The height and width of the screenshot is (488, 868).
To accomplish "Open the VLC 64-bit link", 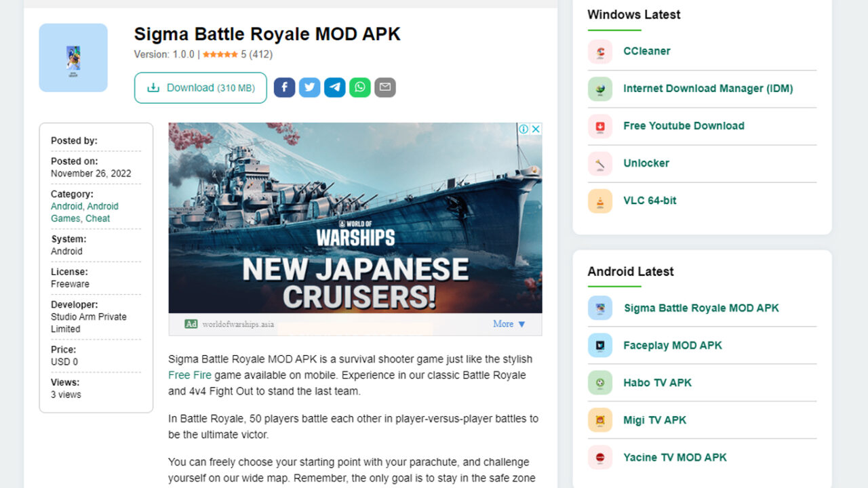I will [650, 200].
